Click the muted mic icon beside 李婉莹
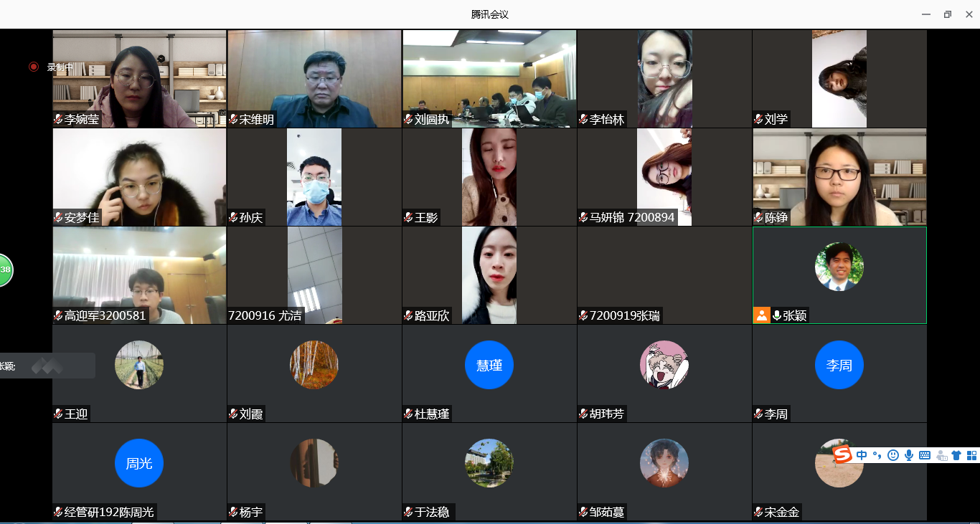Viewport: 980px width, 524px height. (58, 120)
